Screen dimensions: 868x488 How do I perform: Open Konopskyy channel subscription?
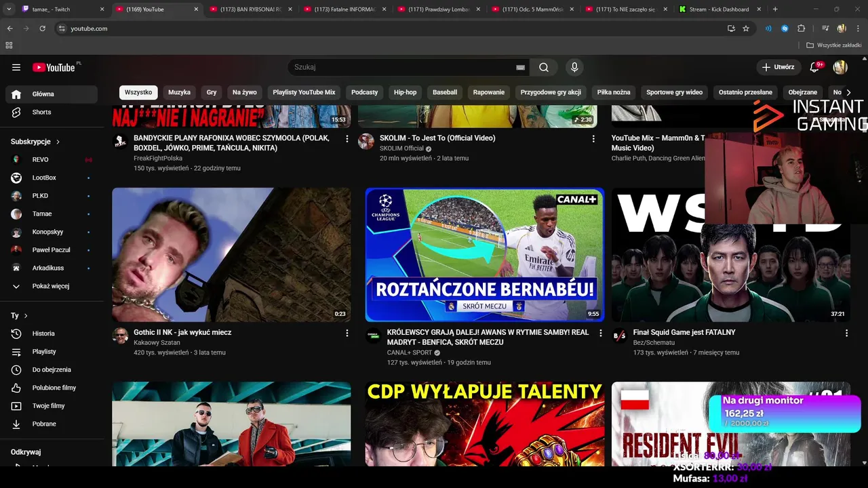tap(52, 232)
